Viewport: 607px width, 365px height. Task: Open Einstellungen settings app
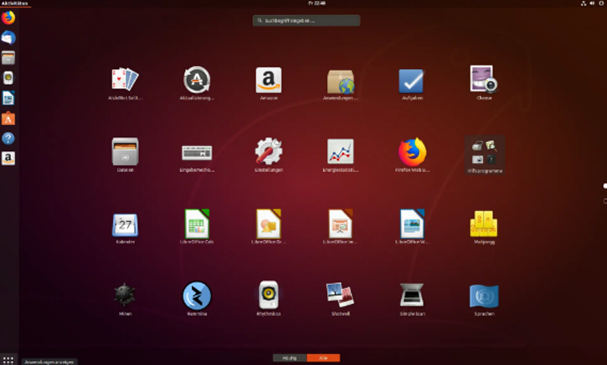click(269, 155)
